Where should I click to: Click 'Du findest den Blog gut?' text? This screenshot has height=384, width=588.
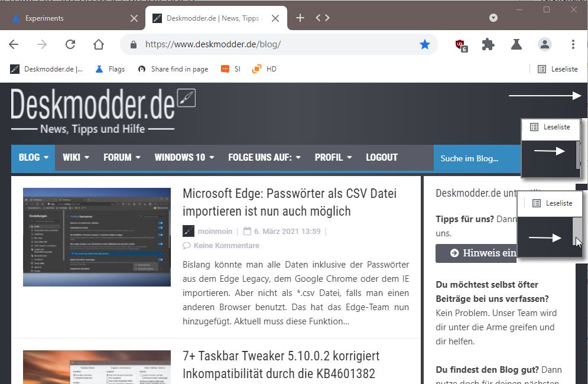[487, 370]
